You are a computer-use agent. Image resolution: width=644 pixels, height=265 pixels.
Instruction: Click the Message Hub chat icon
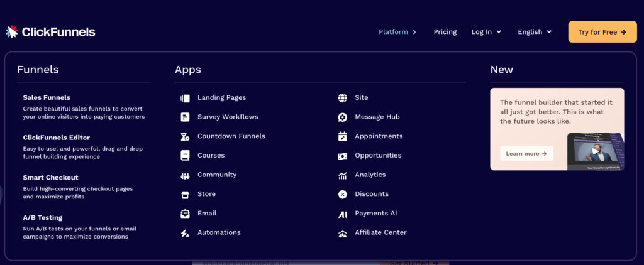(343, 117)
